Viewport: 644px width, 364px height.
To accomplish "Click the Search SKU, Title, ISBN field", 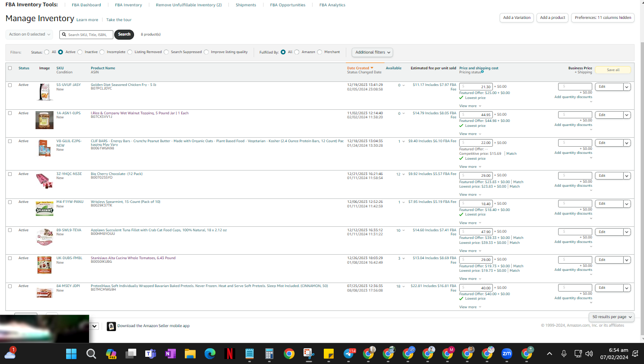I will click(x=86, y=35).
